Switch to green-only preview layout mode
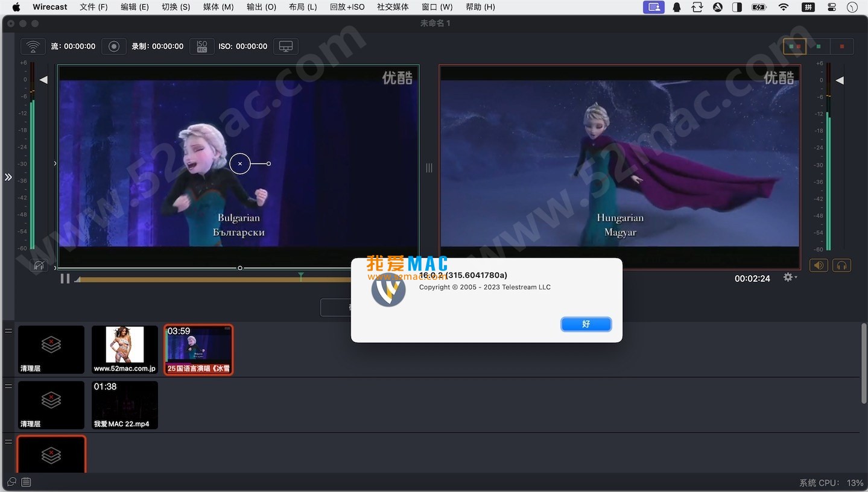The image size is (868, 492). tap(817, 46)
